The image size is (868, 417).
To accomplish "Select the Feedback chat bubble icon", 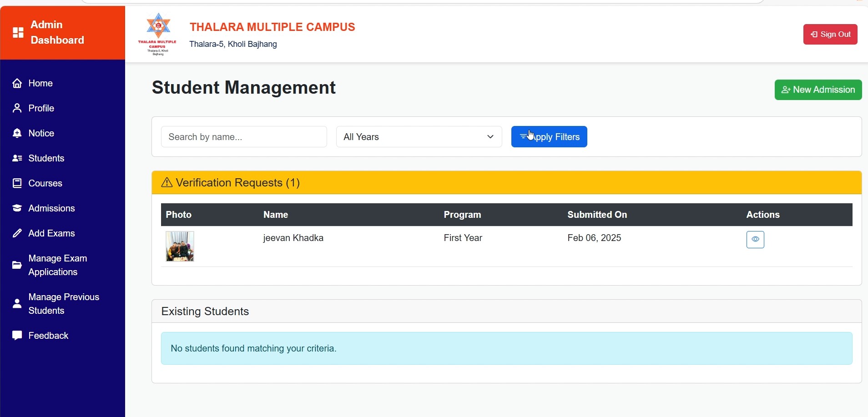I will point(16,335).
